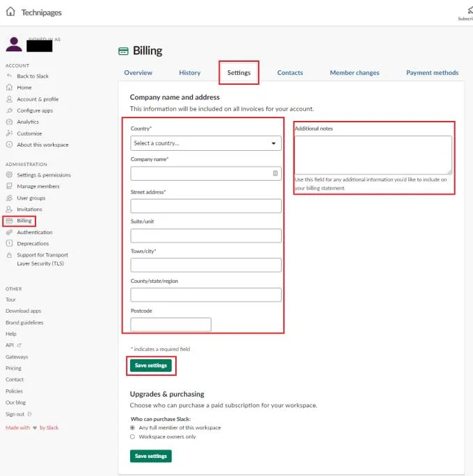Open the Help link

pyautogui.click(x=11, y=334)
